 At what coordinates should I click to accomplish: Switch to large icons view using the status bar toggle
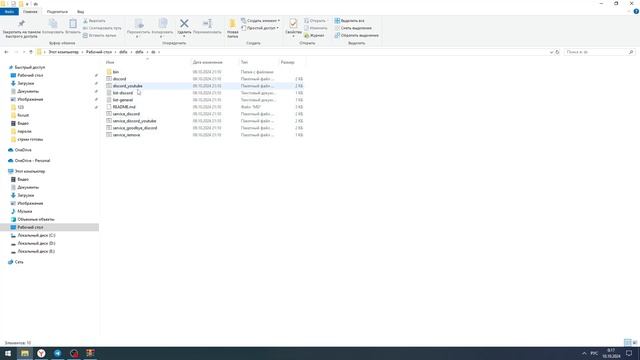pos(635,342)
